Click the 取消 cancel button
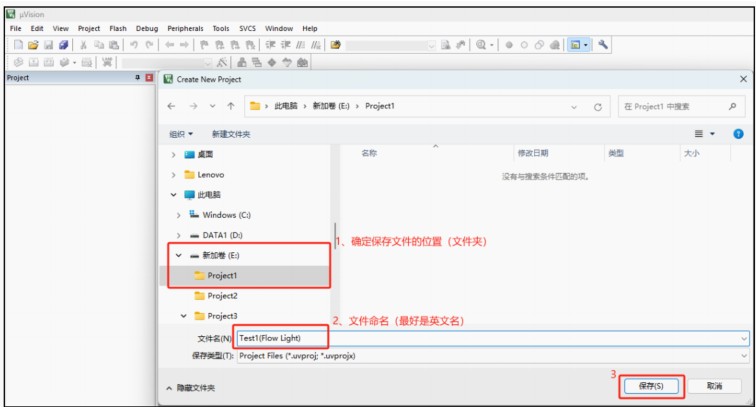The height and width of the screenshot is (407, 756). pyautogui.click(x=714, y=386)
